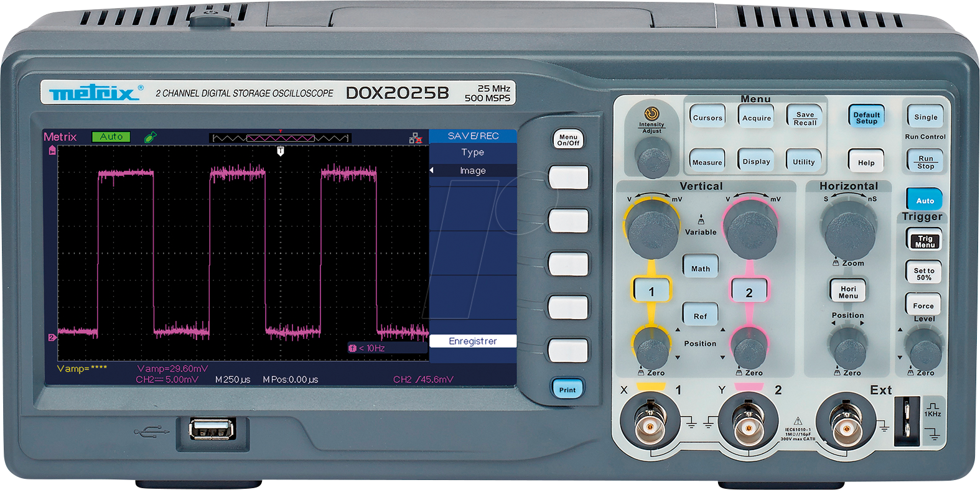
Task: Click the Metrix logo on screen
Action: tap(60, 136)
